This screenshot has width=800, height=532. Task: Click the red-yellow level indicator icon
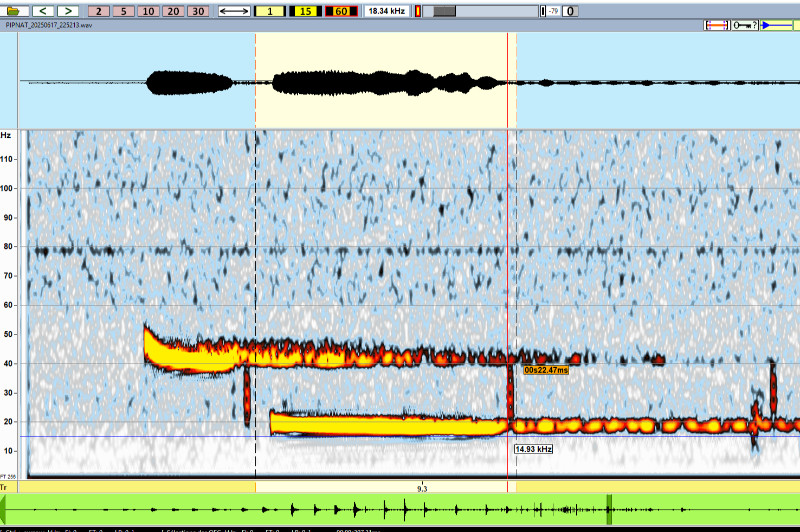pos(417,11)
